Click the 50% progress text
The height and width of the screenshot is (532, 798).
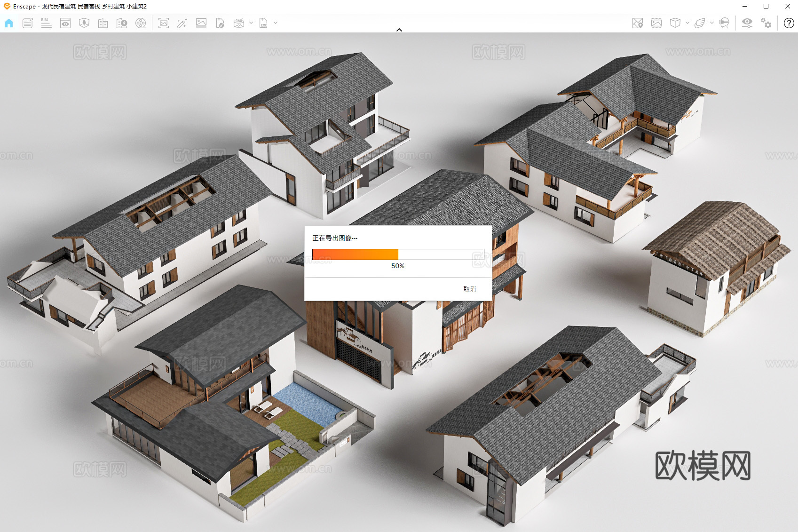[398, 266]
